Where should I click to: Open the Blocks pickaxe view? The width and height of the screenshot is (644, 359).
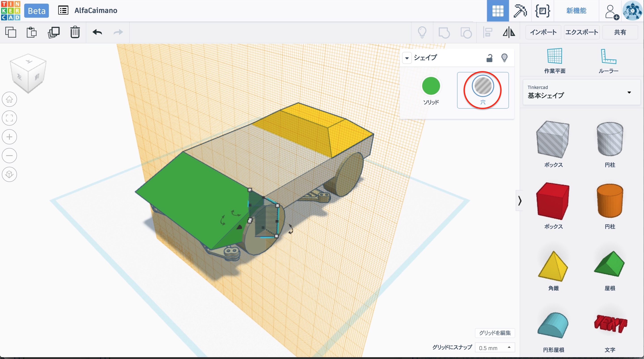[520, 11]
